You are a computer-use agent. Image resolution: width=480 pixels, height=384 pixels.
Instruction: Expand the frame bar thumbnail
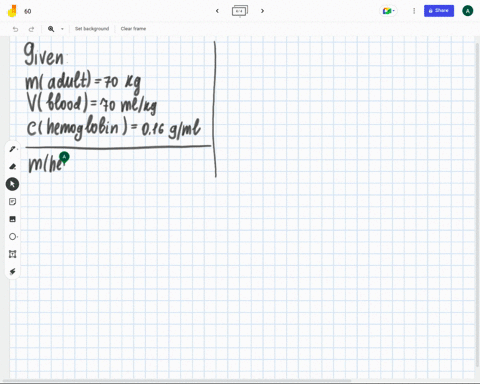(240, 11)
